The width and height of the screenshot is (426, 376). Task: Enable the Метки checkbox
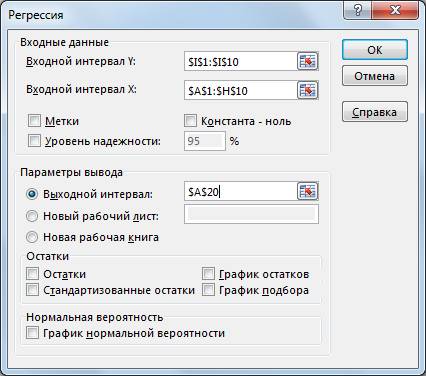[x=34, y=121]
